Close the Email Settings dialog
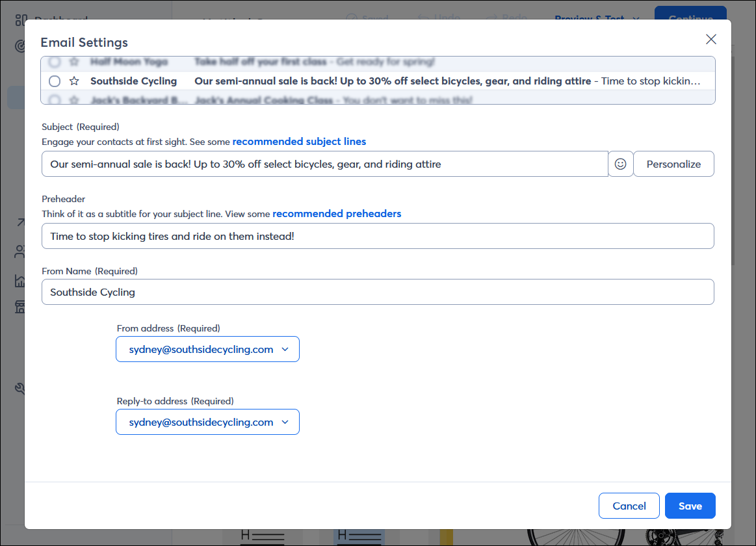The image size is (756, 546). (710, 40)
